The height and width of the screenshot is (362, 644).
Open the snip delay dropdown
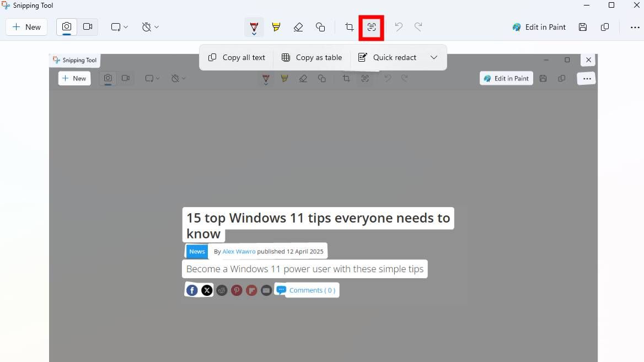tap(150, 26)
